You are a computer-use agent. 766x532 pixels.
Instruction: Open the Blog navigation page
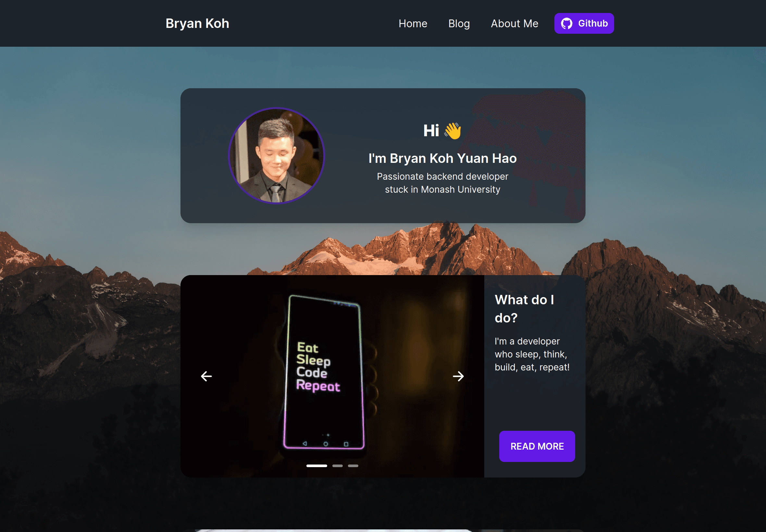pyautogui.click(x=459, y=23)
